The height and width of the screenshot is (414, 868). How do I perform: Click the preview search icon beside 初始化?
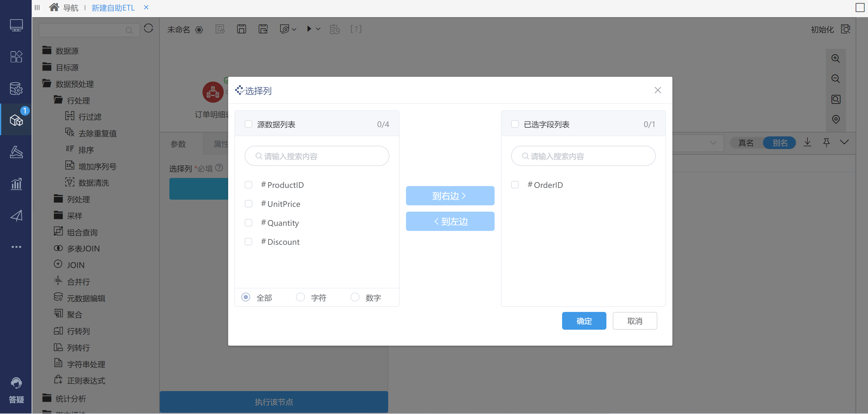click(x=845, y=29)
